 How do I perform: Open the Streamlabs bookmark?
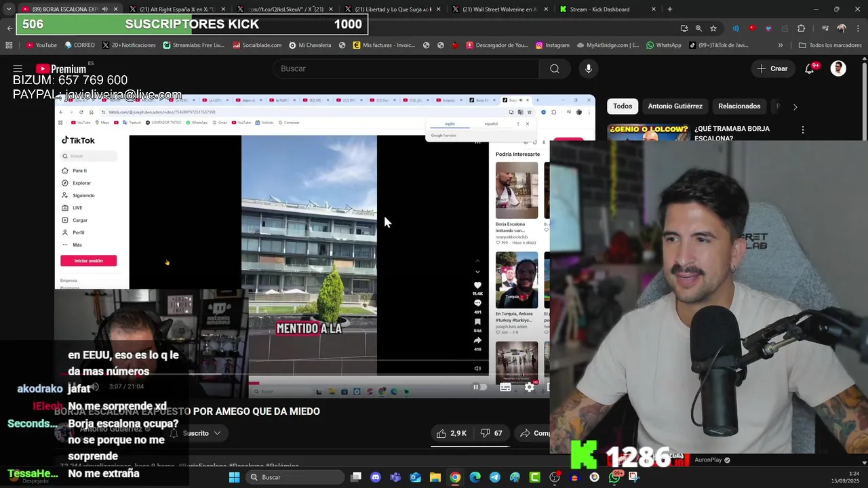[x=194, y=45]
